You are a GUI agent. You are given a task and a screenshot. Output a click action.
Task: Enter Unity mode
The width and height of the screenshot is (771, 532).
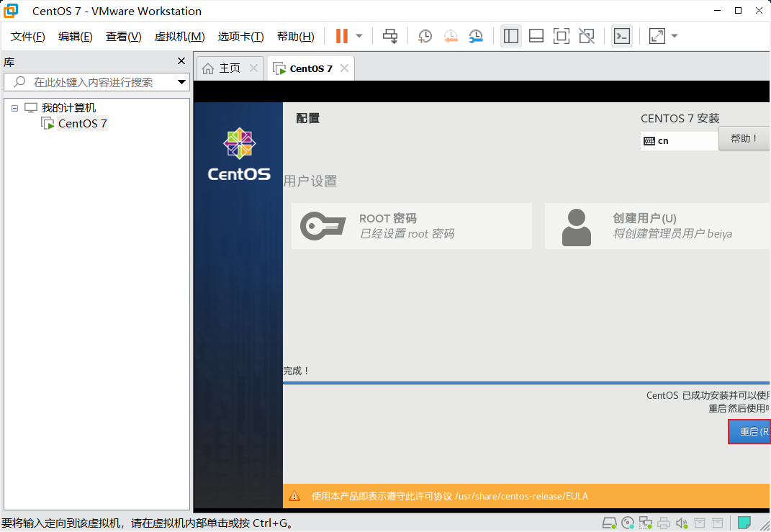tap(587, 36)
